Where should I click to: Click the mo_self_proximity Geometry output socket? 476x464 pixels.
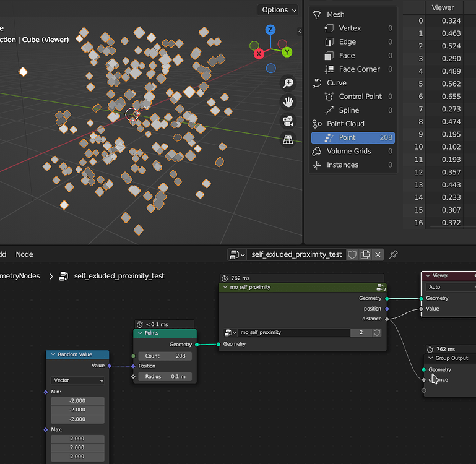coord(387,299)
